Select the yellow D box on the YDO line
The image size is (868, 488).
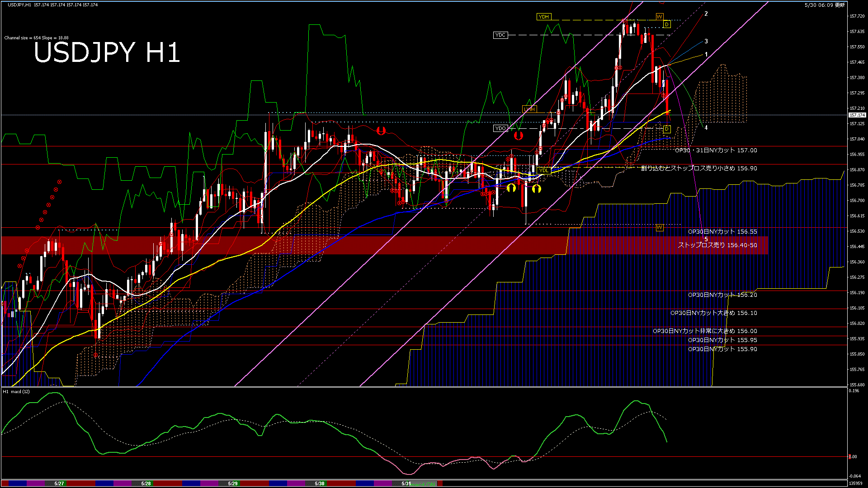[667, 129]
